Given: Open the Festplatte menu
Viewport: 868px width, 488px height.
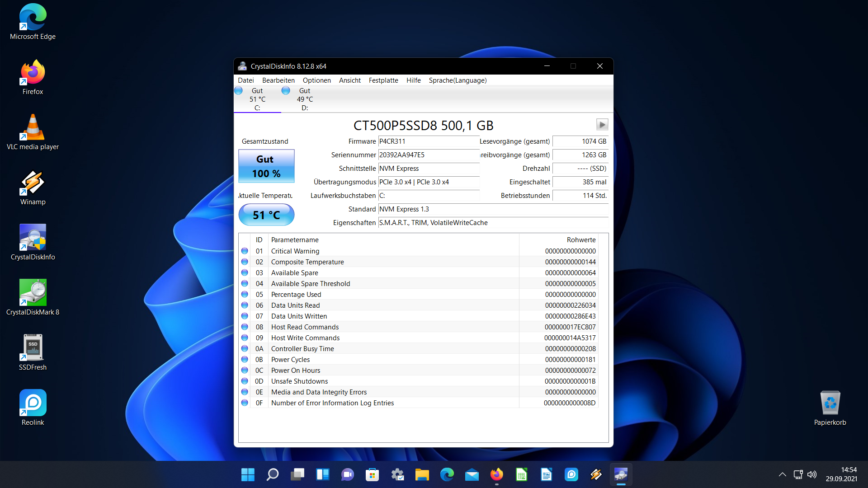Looking at the screenshot, I should [x=383, y=80].
